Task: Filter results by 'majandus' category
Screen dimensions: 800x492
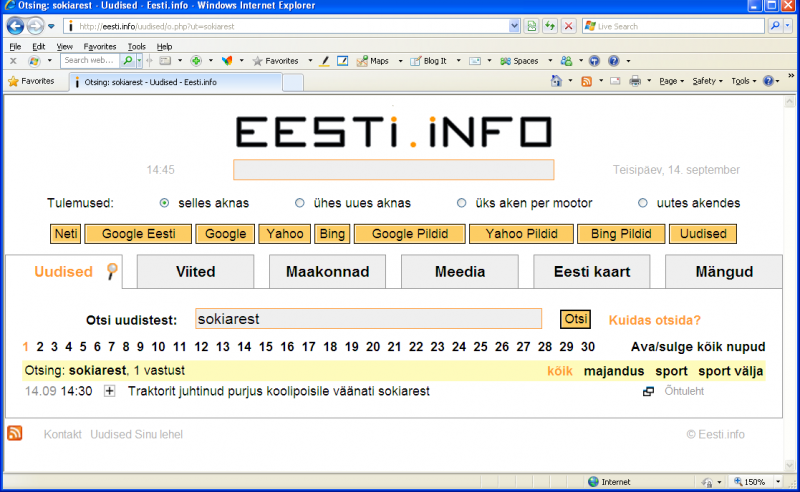Action: [x=614, y=371]
